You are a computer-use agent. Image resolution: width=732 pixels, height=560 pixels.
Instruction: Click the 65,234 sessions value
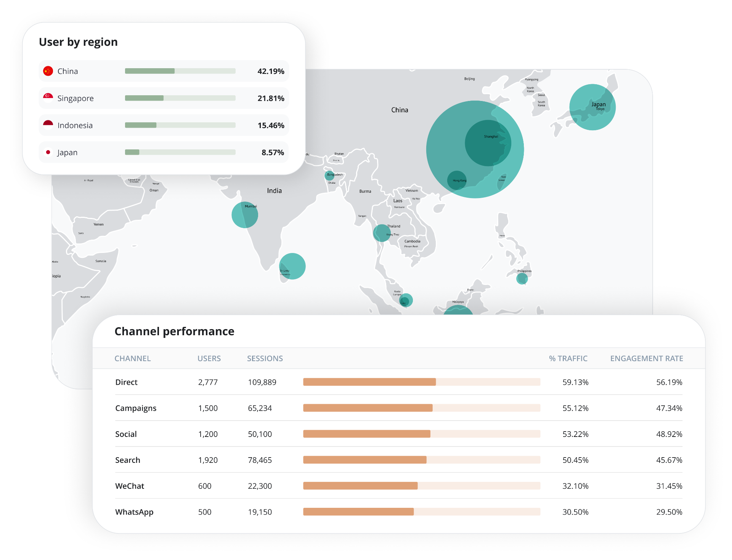(260, 408)
